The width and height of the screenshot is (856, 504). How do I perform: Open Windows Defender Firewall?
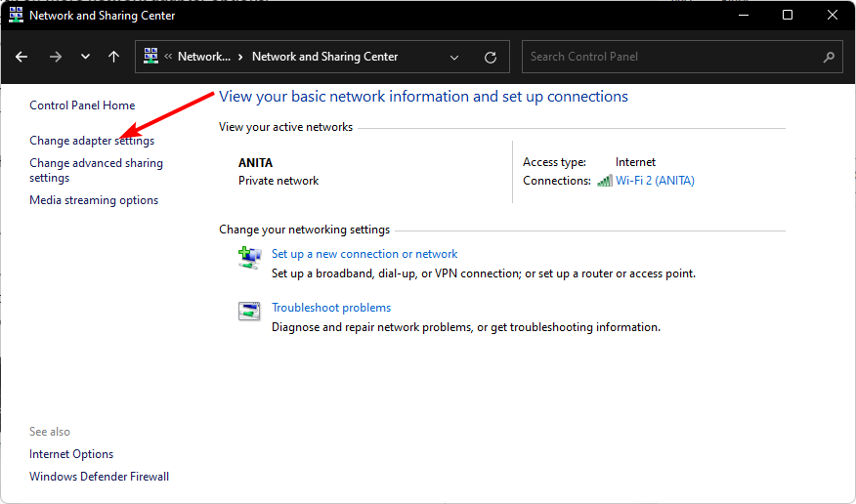click(99, 477)
